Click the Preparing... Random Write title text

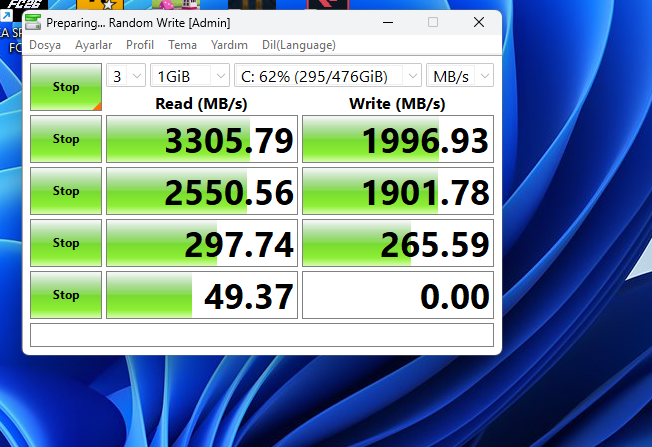[x=138, y=23]
